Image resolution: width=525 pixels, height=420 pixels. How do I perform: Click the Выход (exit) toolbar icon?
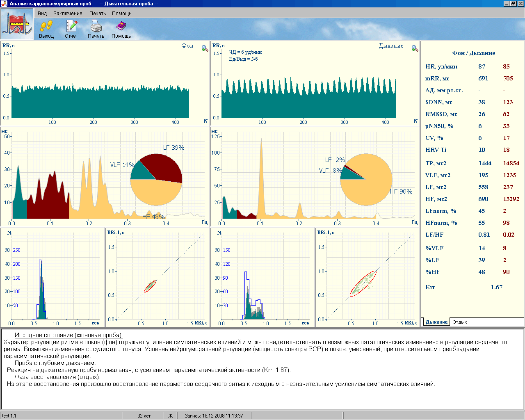click(46, 26)
